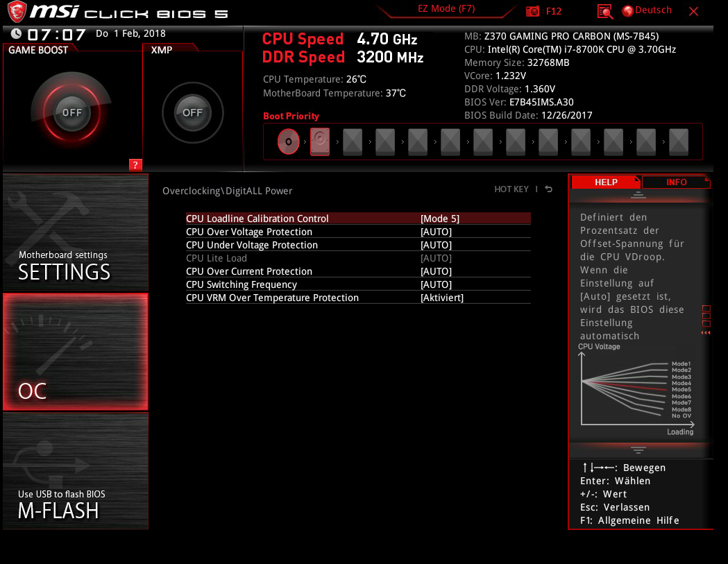Screen dimensions: 728x564
Task: Click the clock icon beside the time
Action: click(16, 33)
